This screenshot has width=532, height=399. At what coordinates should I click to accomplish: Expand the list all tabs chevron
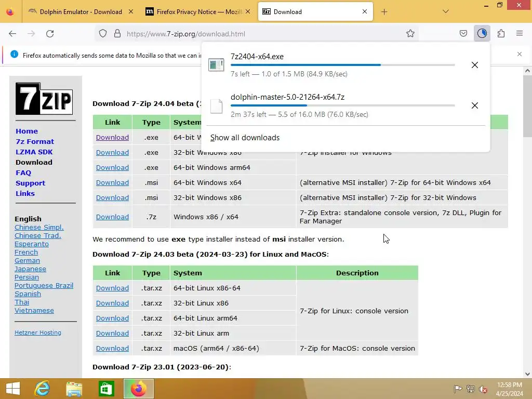446,11
